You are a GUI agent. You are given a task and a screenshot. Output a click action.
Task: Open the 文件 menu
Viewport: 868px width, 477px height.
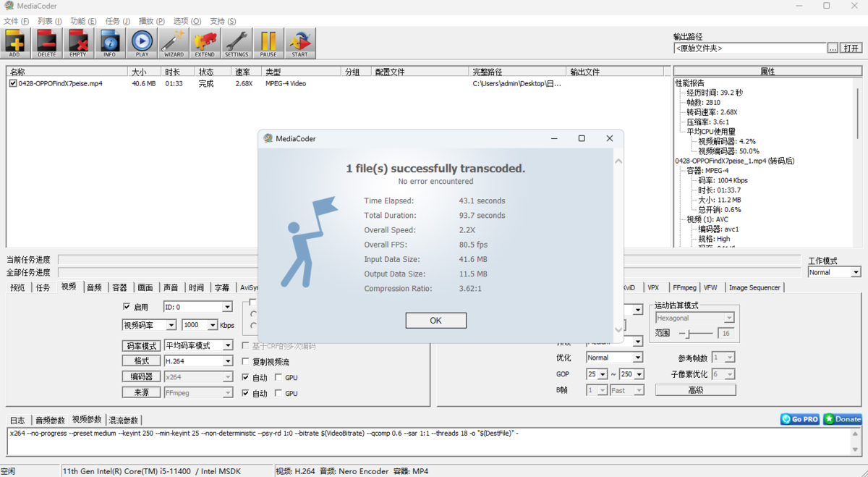point(16,21)
